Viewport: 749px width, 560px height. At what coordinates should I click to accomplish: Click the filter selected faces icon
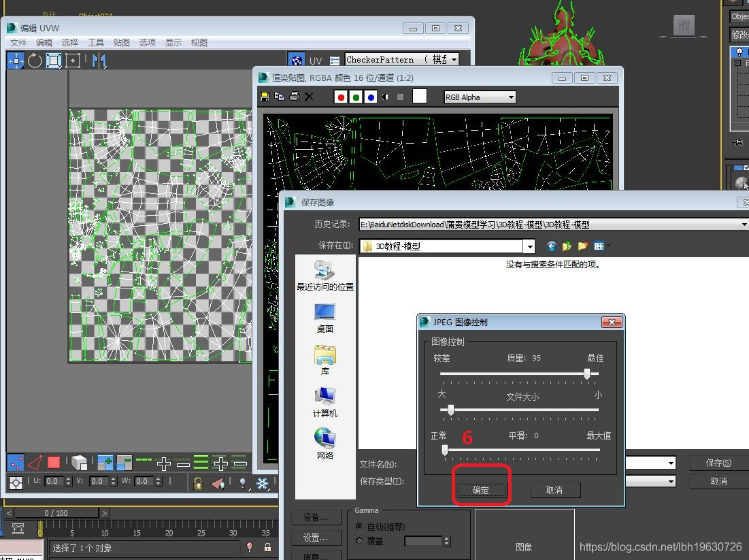[x=219, y=484]
